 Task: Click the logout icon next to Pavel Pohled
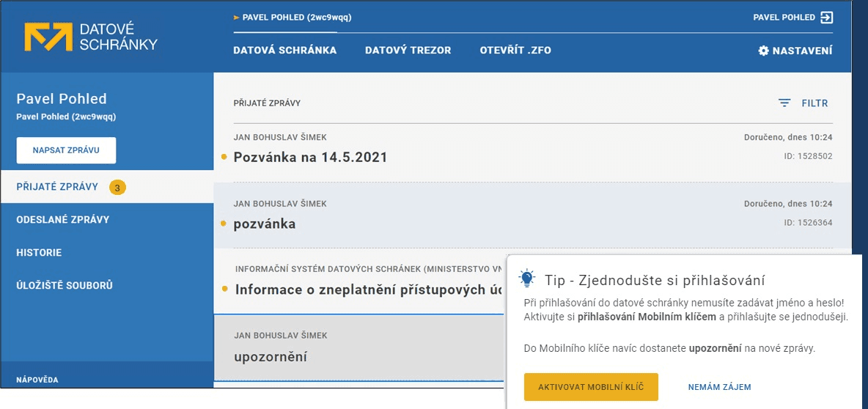click(x=826, y=18)
